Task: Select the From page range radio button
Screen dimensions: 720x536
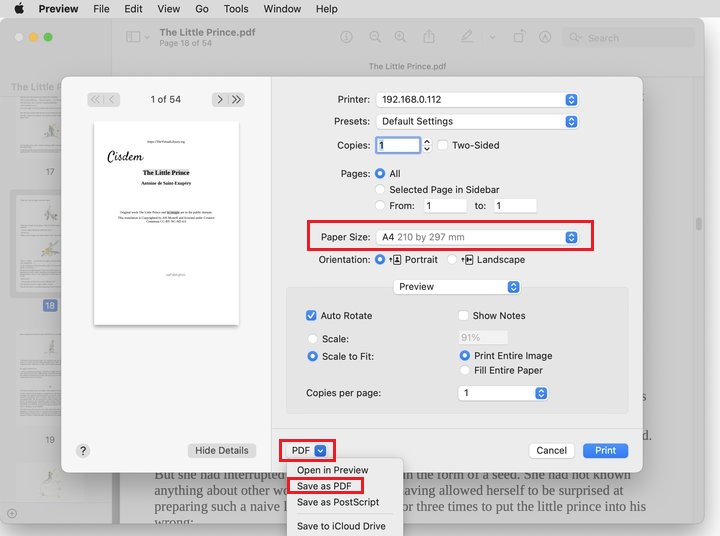Action: (x=380, y=206)
